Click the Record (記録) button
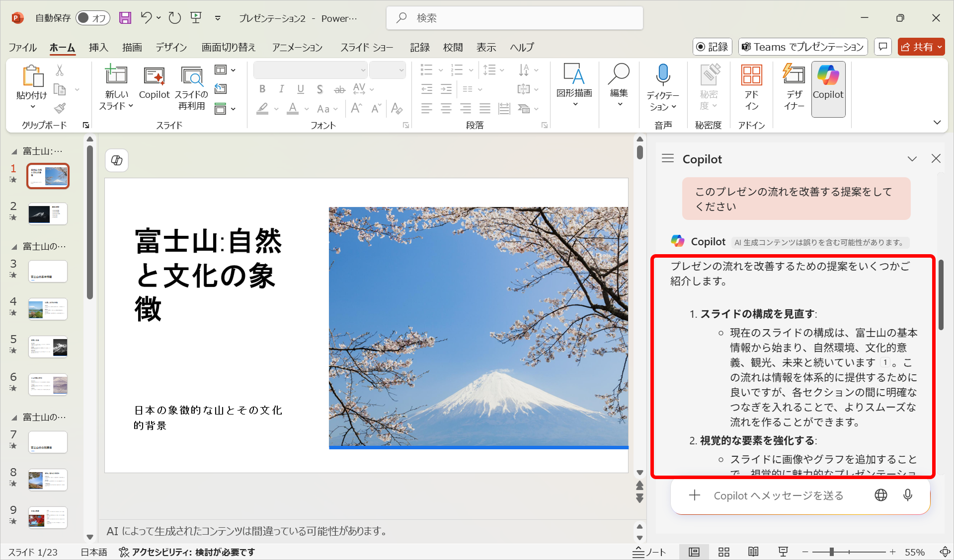 712,47
